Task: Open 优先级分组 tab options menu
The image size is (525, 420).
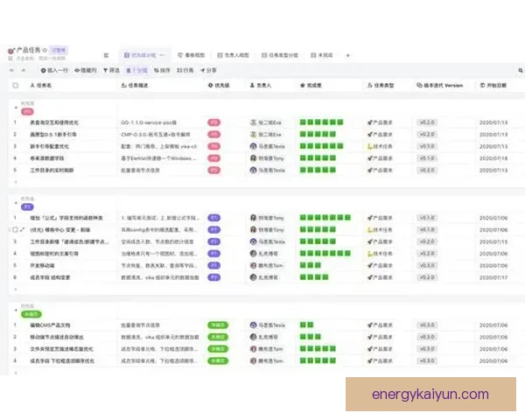Action: (x=162, y=55)
